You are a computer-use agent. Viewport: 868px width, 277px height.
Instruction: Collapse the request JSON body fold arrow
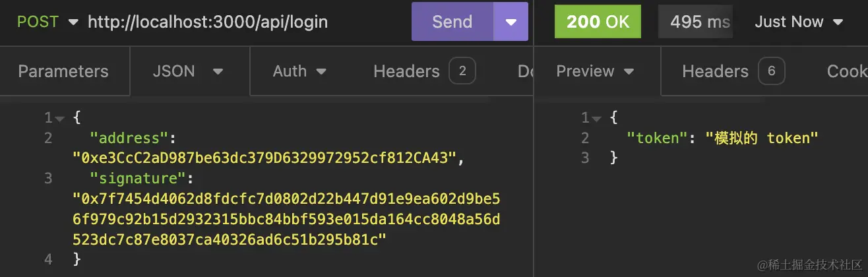60,119
